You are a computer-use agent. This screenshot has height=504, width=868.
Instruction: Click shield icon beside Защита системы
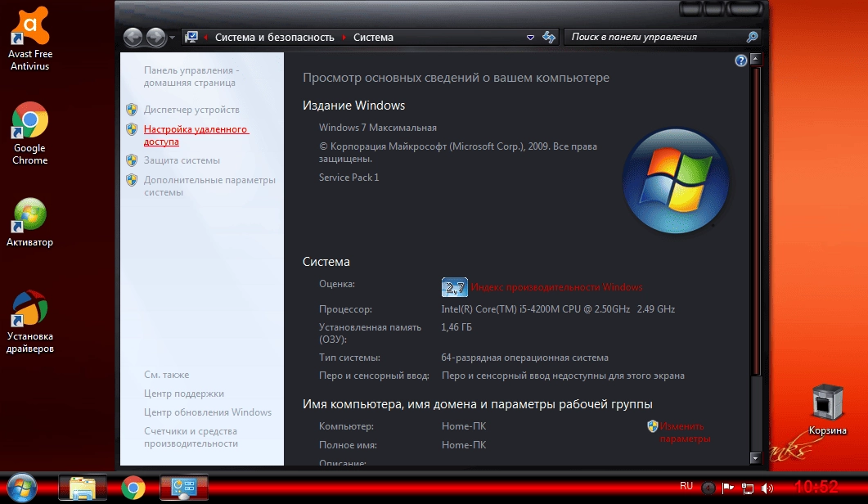132,160
